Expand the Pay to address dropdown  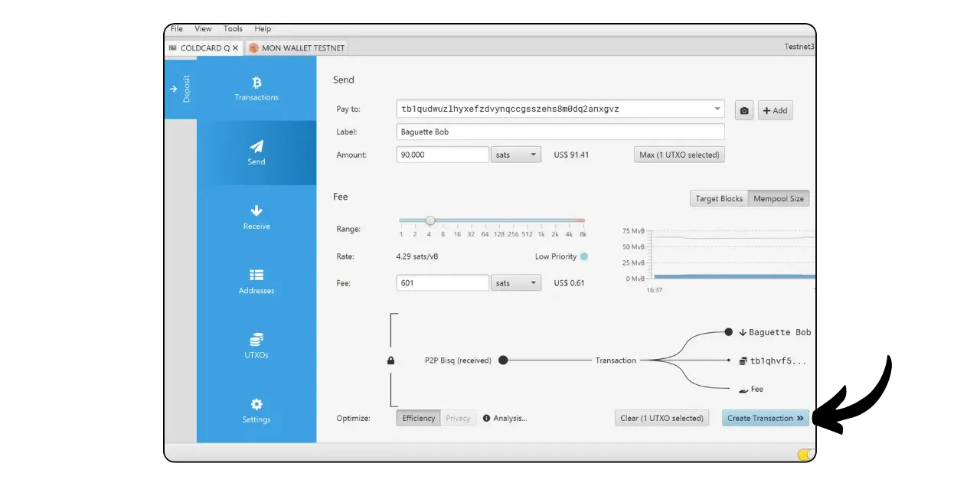pos(717,109)
